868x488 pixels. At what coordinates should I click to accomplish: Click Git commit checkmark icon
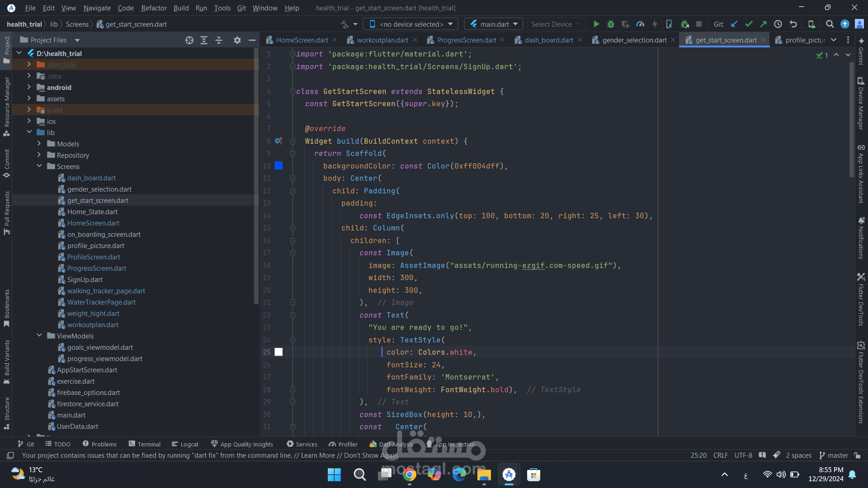(x=749, y=24)
